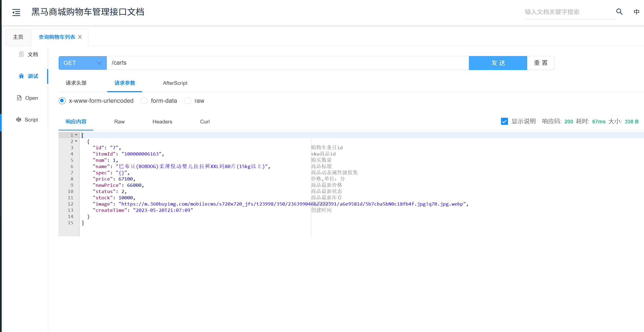Collapse JSON object at line 2
The height and width of the screenshot is (332, 644).
click(x=76, y=141)
